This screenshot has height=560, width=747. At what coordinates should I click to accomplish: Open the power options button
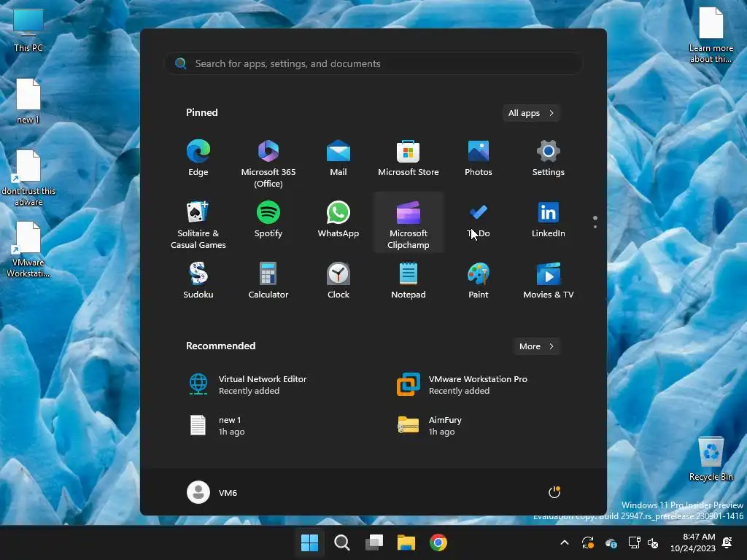pos(554,492)
